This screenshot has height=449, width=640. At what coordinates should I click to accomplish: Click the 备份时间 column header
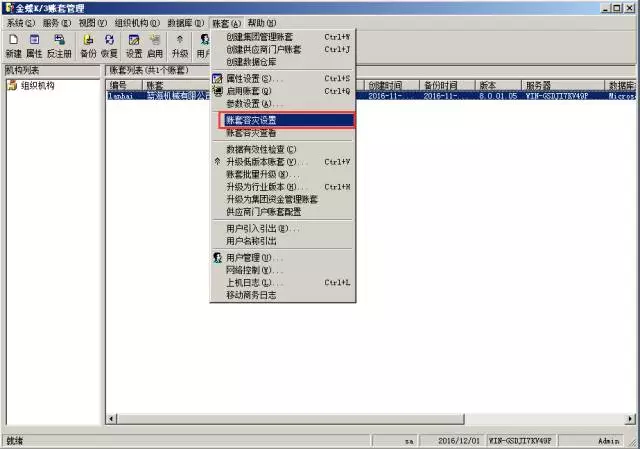(447, 85)
